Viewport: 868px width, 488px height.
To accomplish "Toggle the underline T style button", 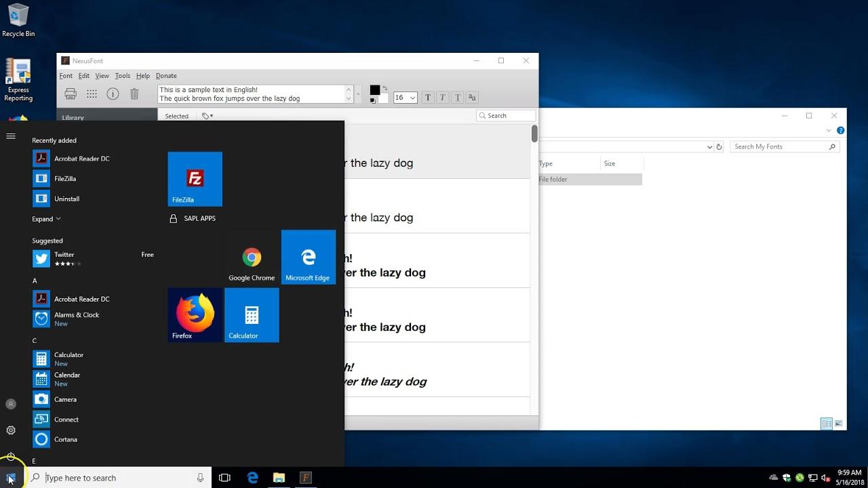I will (458, 98).
